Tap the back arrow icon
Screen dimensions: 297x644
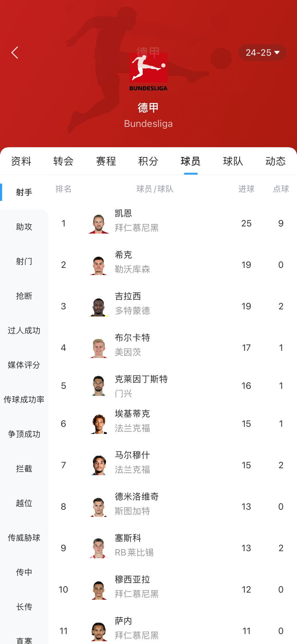[x=15, y=53]
